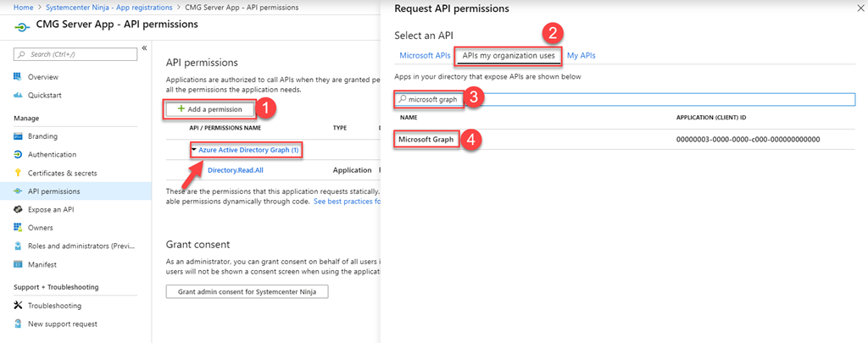Switch to the Microsoft APIs tab
Screen dimensions: 868x343
pos(425,56)
